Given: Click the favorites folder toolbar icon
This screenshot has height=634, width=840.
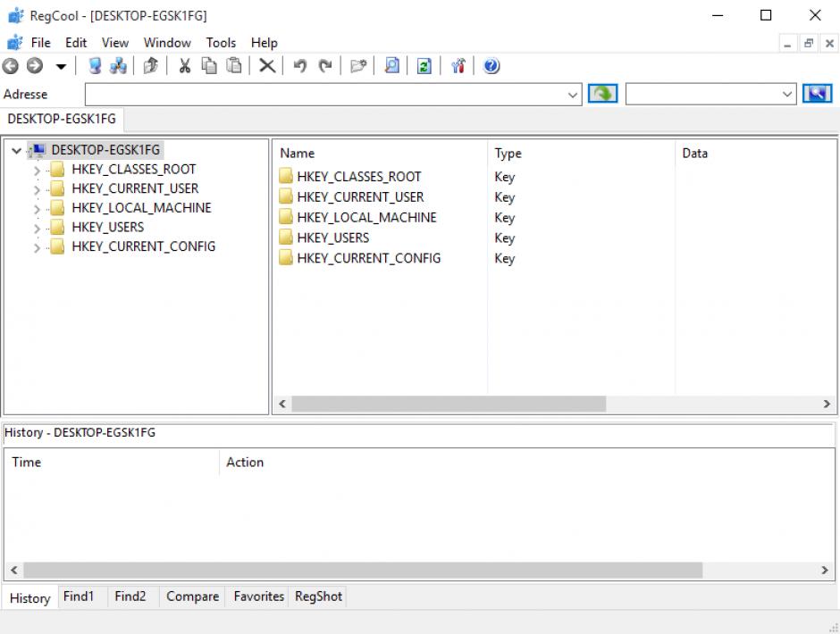Looking at the screenshot, I should coord(357,66).
